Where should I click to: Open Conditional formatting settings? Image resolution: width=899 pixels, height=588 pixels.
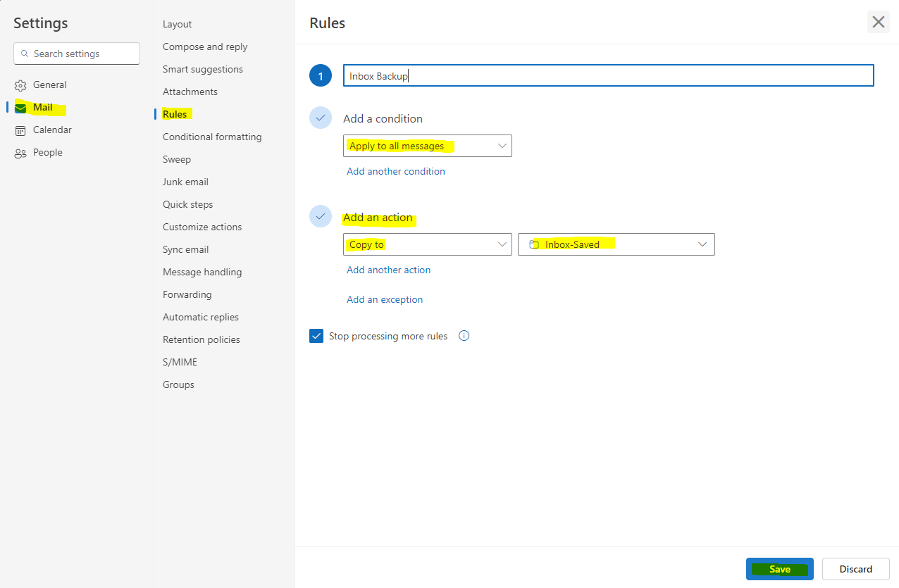(212, 137)
